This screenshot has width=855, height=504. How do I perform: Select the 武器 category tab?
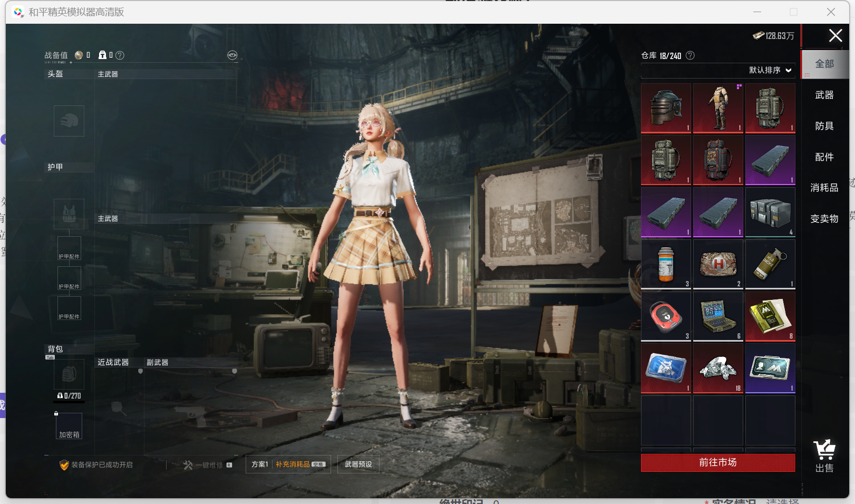click(824, 95)
